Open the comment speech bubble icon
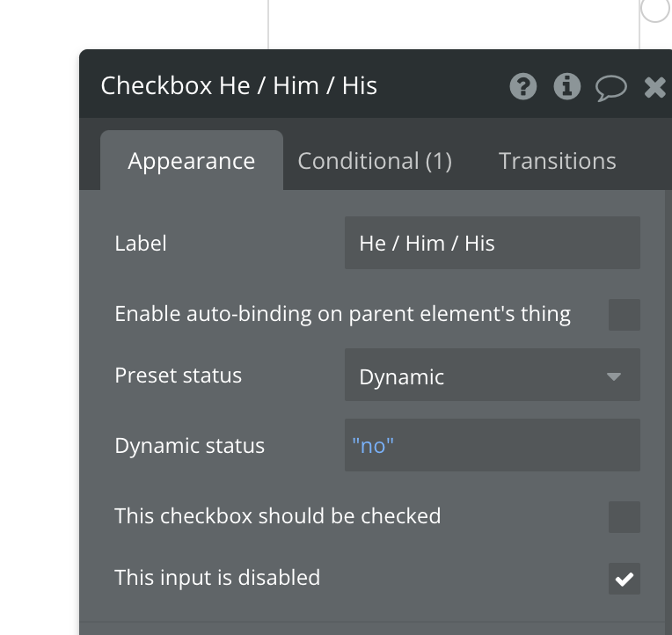This screenshot has height=635, width=672. (611, 86)
